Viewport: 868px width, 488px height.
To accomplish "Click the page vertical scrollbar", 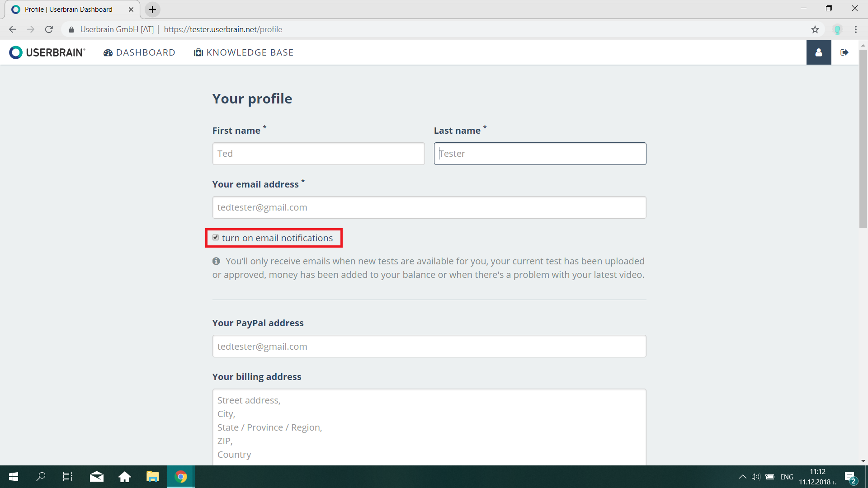I will pyautogui.click(x=863, y=136).
